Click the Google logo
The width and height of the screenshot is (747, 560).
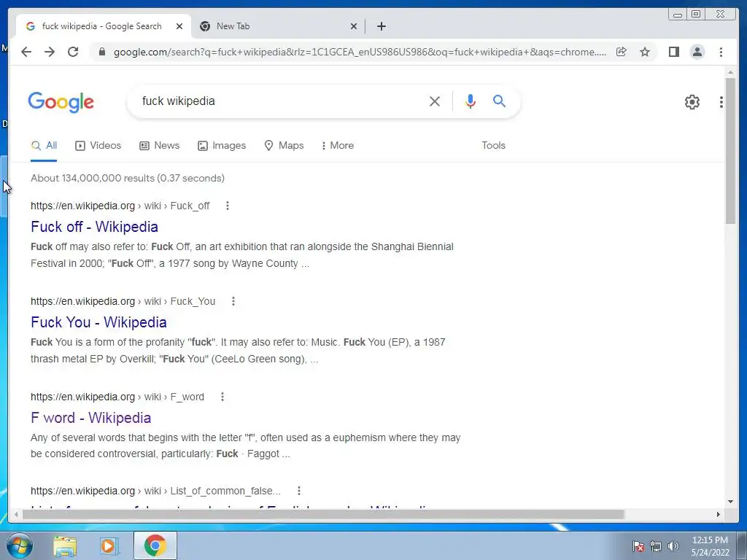coord(61,102)
